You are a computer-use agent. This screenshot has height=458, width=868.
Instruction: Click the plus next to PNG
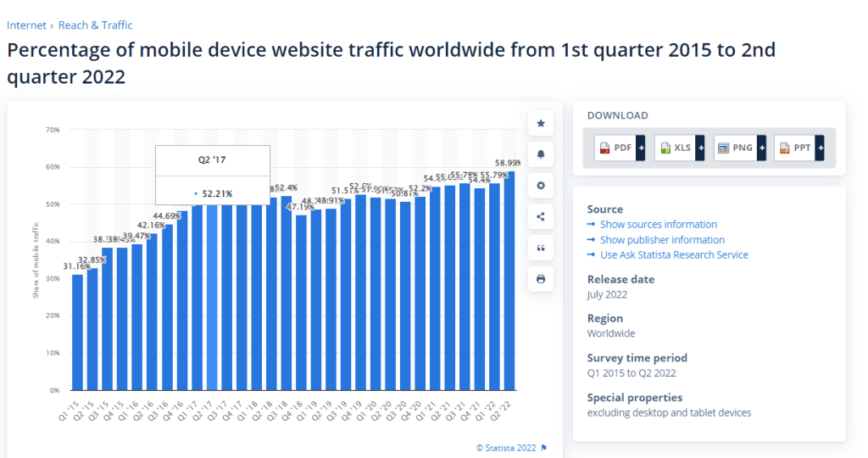pyautogui.click(x=762, y=148)
